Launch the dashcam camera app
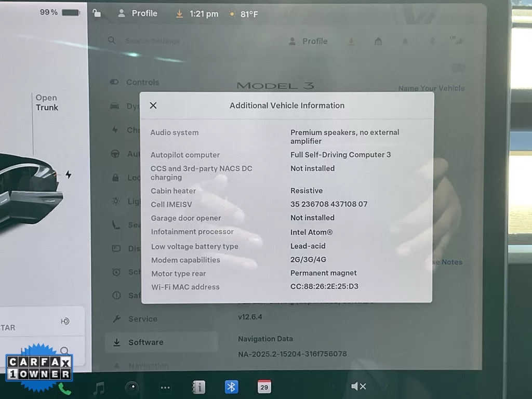The image size is (532, 399). pyautogui.click(x=132, y=388)
